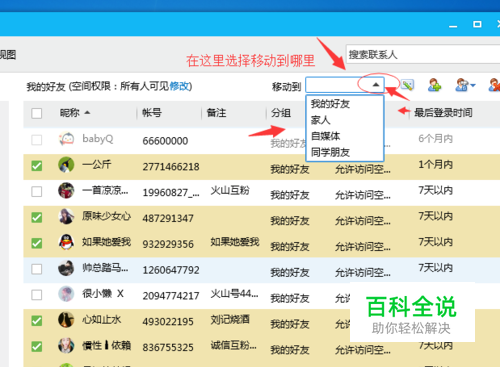Click avatar of 惯性依赖 contact

(x=66, y=345)
